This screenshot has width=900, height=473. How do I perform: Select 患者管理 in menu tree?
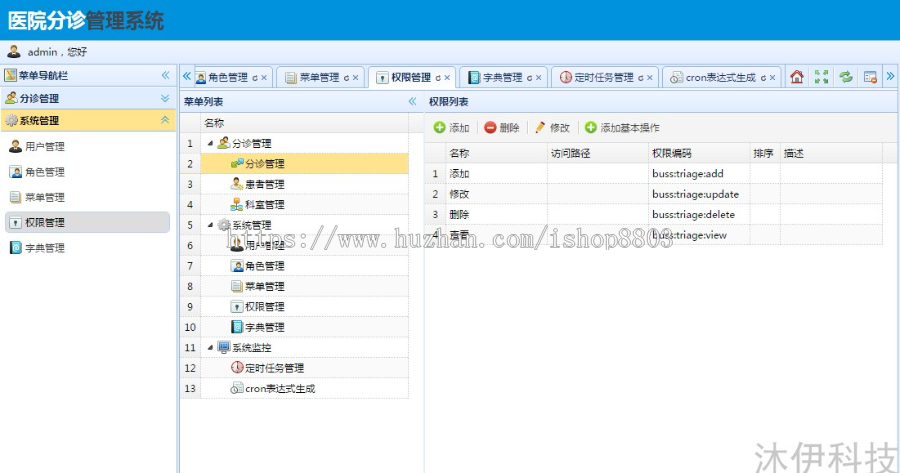pos(304,184)
